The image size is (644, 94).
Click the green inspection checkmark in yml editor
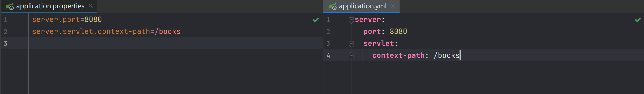click(x=638, y=20)
